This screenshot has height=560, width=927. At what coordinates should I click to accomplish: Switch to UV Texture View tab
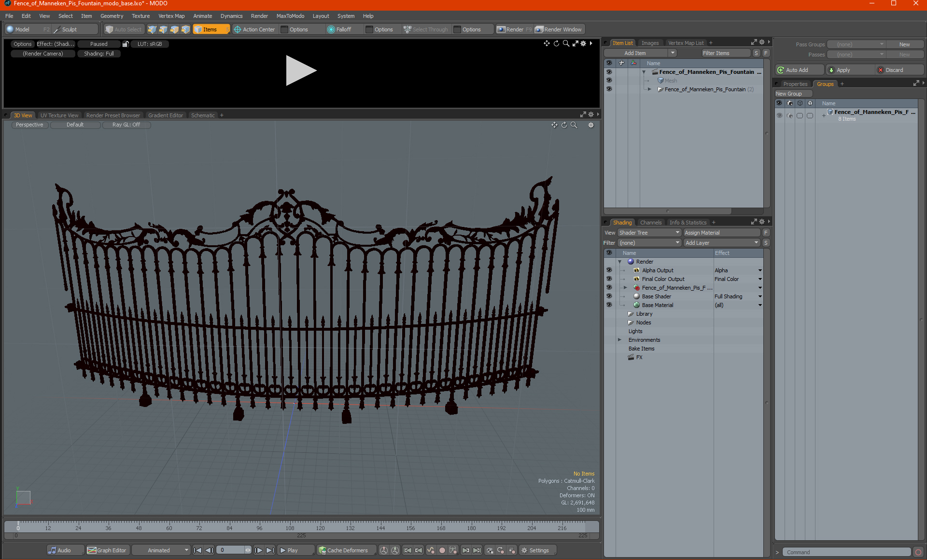click(x=59, y=115)
